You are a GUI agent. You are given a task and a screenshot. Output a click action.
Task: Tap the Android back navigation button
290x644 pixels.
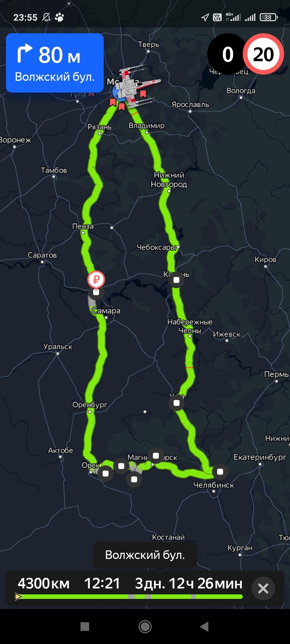(204, 627)
